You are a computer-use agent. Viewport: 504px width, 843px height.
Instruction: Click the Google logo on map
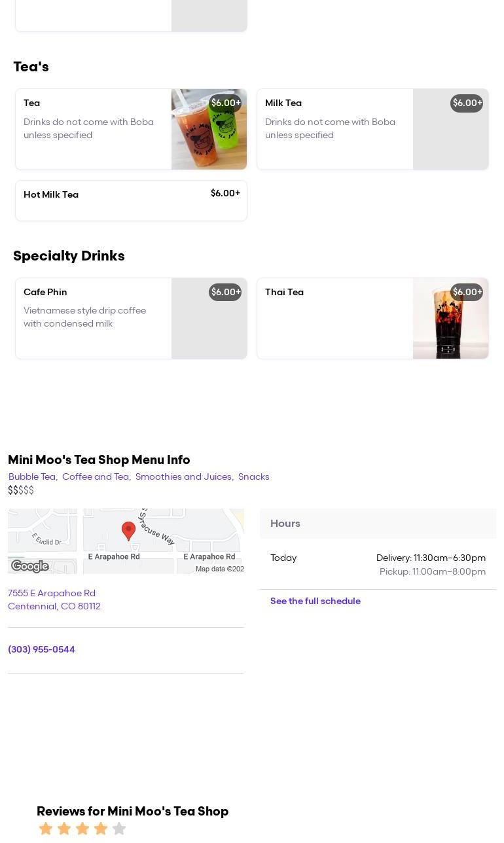(x=30, y=566)
